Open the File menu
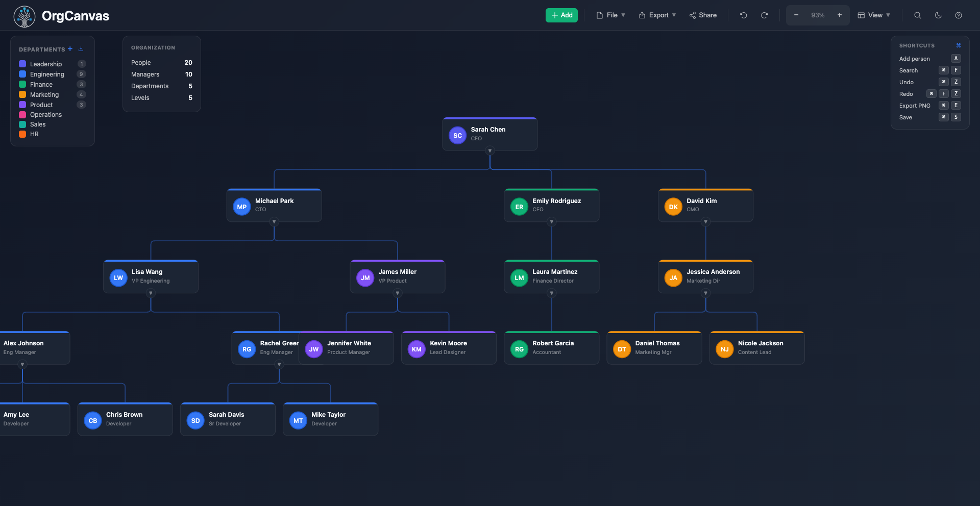The height and width of the screenshot is (506, 980). coord(610,15)
